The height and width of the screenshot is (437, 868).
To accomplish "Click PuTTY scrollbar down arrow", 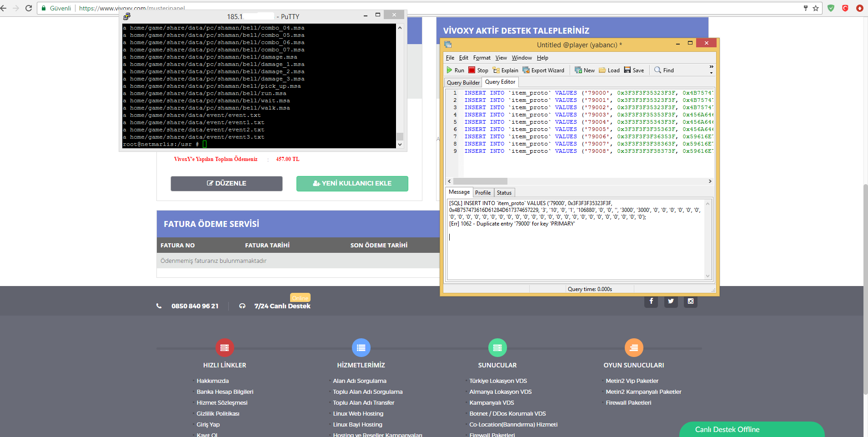I will 400,144.
